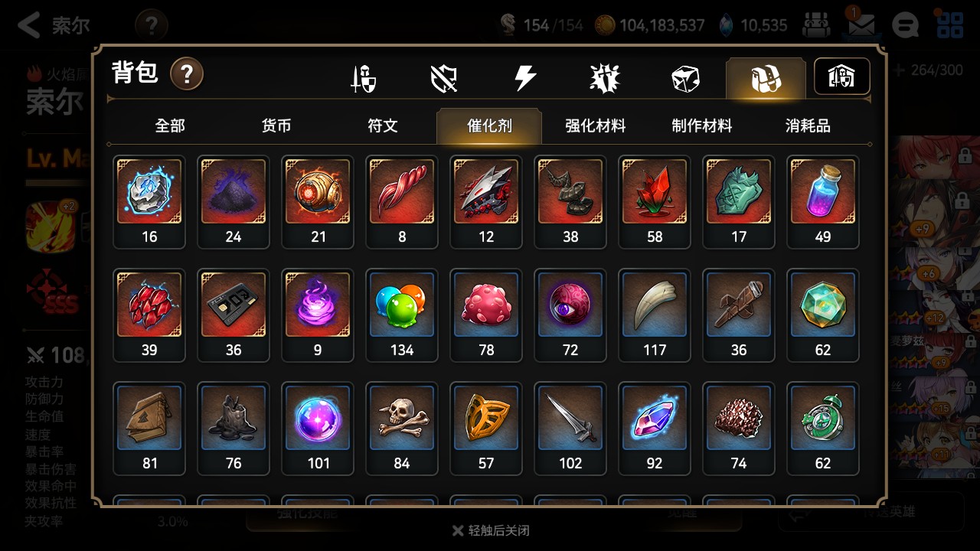This screenshot has height=551, width=980.
Task: Select the dice category icon
Action: coord(684,78)
